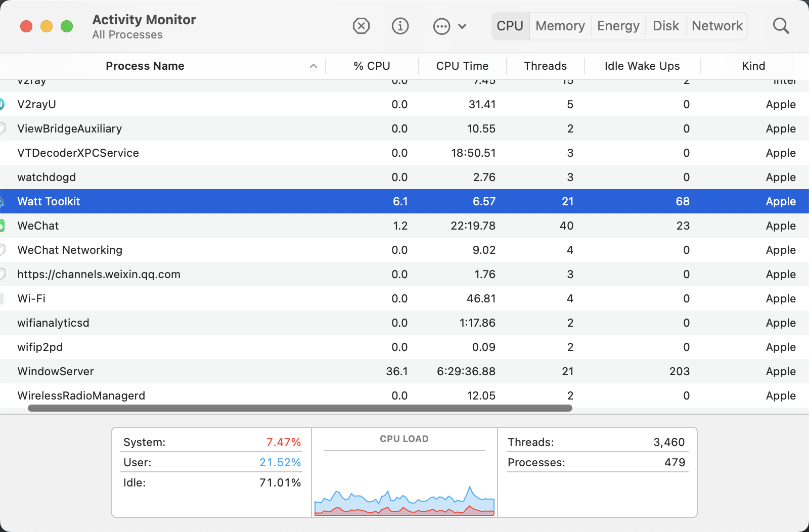Viewport: 809px width, 532px height.
Task: Click the stop/quit process icon in the toolbar
Action: tap(361, 26)
